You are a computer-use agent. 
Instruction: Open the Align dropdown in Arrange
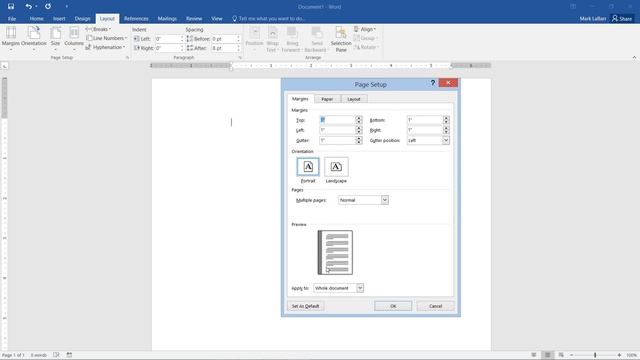pos(365,29)
